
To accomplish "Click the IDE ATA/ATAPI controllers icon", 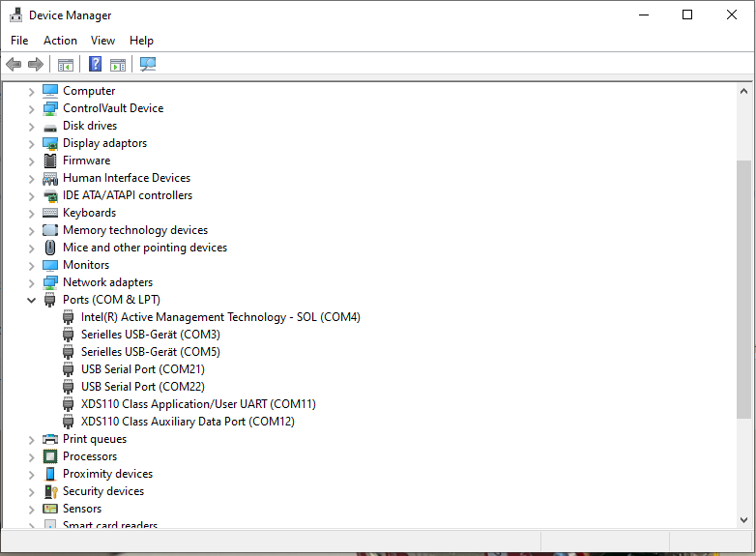I will click(x=50, y=195).
